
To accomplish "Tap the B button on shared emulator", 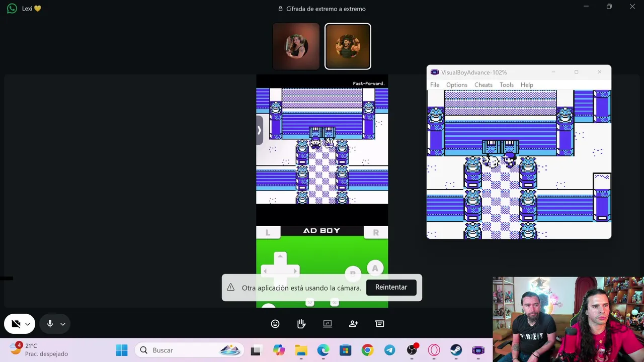I will pos(353,273).
